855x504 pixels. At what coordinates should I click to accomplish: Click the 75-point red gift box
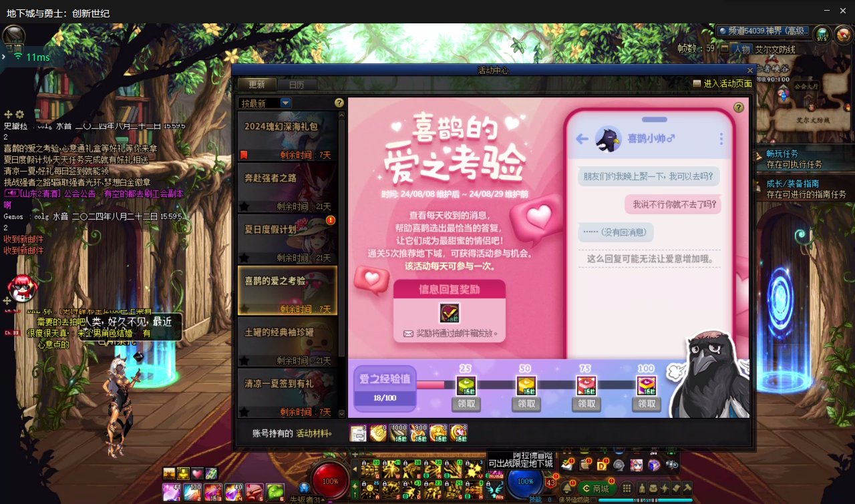(x=586, y=386)
